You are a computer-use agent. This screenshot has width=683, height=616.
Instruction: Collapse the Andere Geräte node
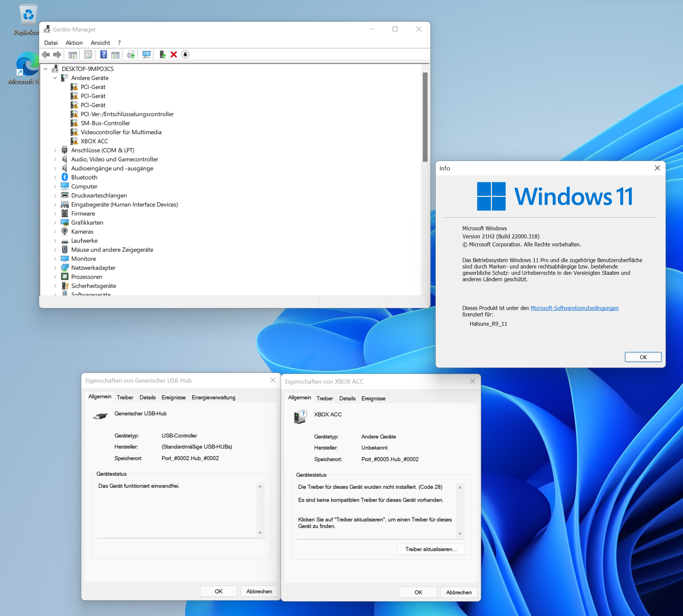55,78
